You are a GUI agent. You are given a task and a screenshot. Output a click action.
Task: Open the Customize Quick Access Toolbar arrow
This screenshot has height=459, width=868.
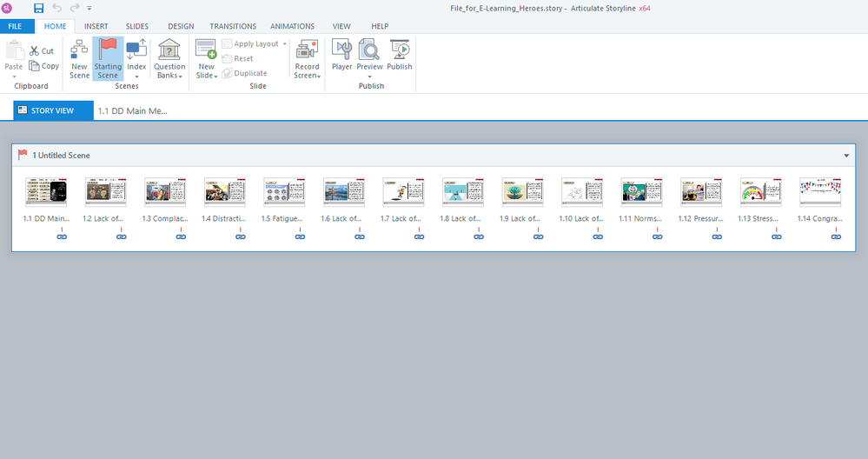click(x=89, y=9)
